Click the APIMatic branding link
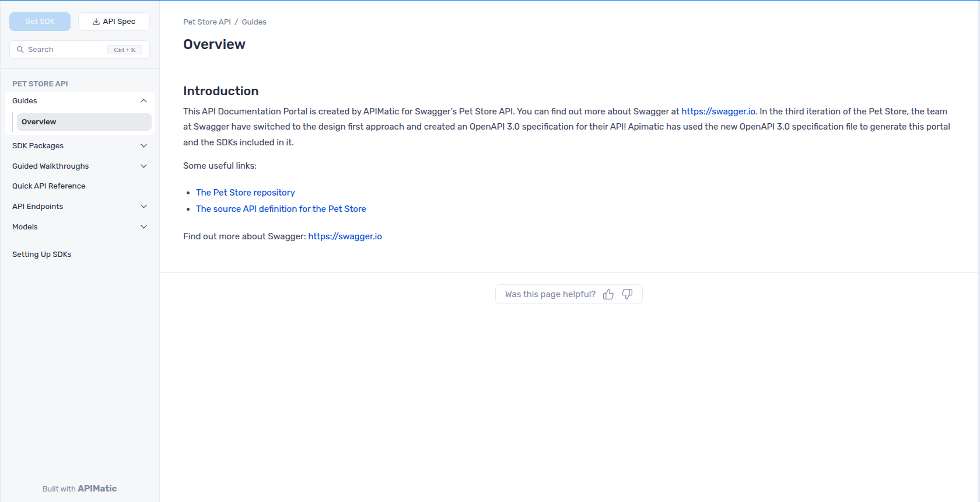Screen dimensions: 980x502 coord(97,489)
